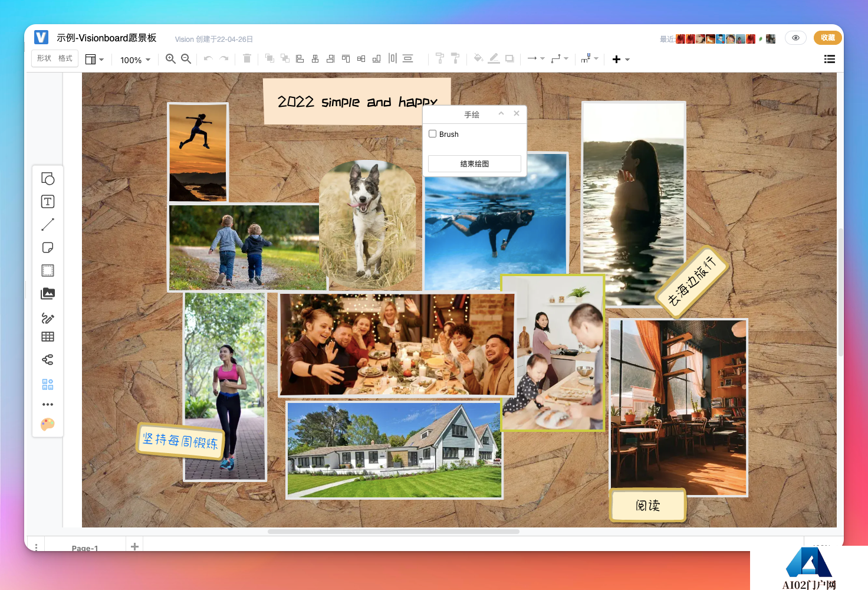This screenshot has height=590, width=868.
Task: Click the vertical canvas scrollbar
Action: (x=840, y=292)
